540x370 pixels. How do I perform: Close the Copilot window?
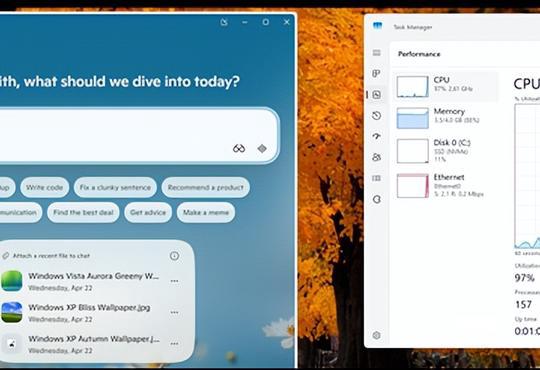click(x=287, y=22)
